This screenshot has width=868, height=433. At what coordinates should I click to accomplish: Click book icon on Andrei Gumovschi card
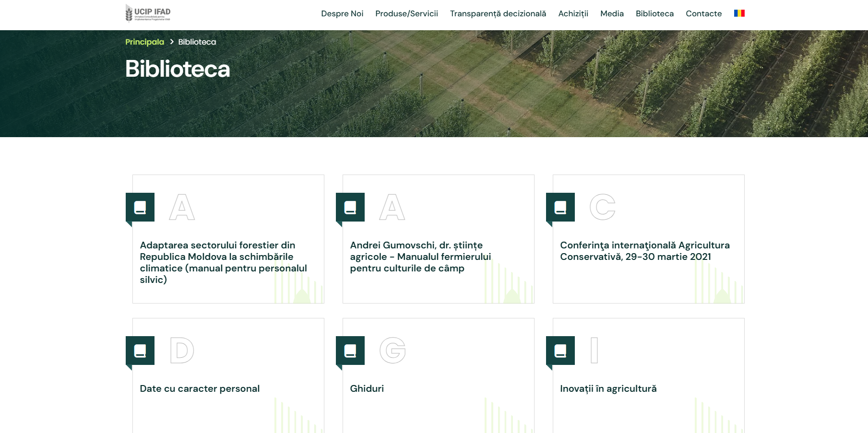pos(350,207)
